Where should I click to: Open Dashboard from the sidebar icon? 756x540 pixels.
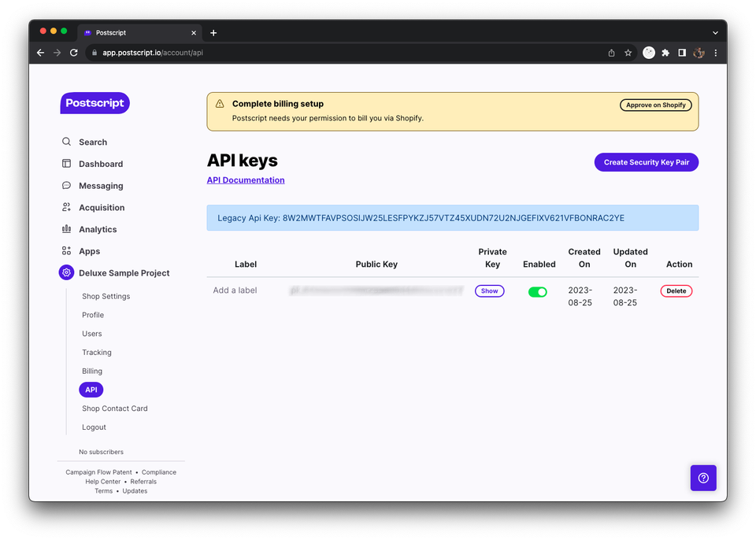(66, 164)
